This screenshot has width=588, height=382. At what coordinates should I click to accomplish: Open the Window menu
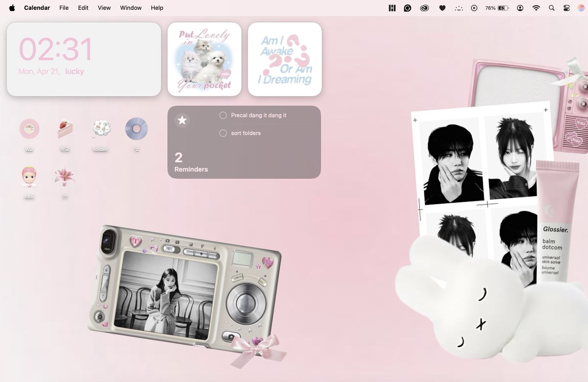pyautogui.click(x=131, y=8)
